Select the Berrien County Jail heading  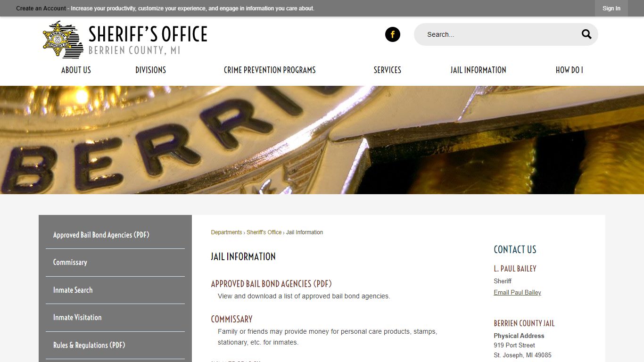[524, 323]
